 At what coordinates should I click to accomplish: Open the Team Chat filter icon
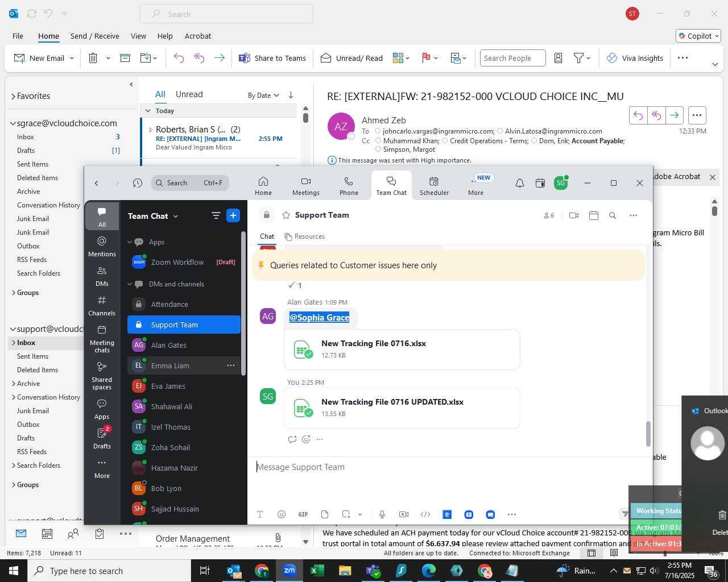coord(216,215)
